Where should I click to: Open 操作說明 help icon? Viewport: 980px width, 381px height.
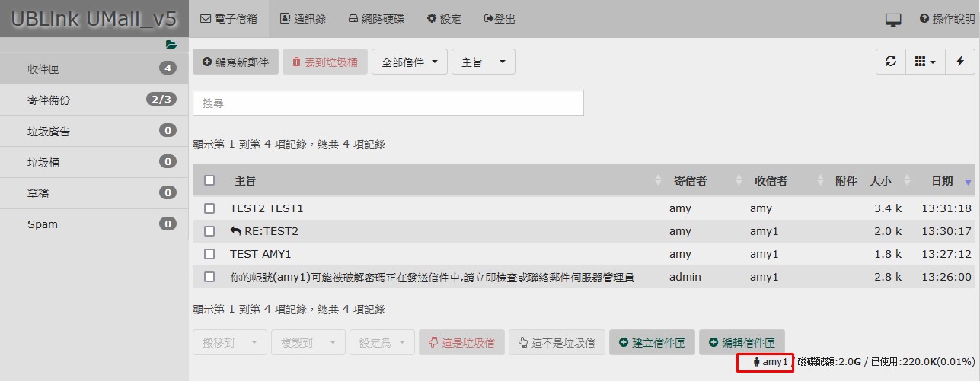click(x=924, y=19)
